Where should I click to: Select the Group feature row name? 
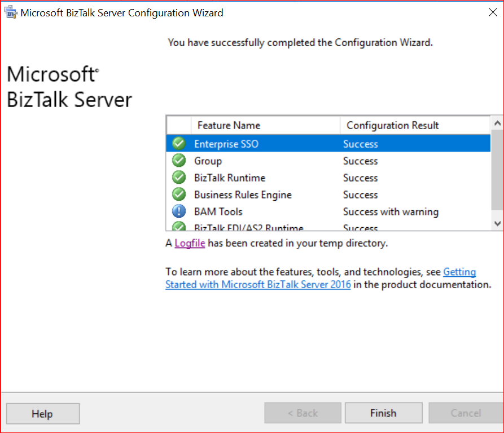tap(208, 161)
